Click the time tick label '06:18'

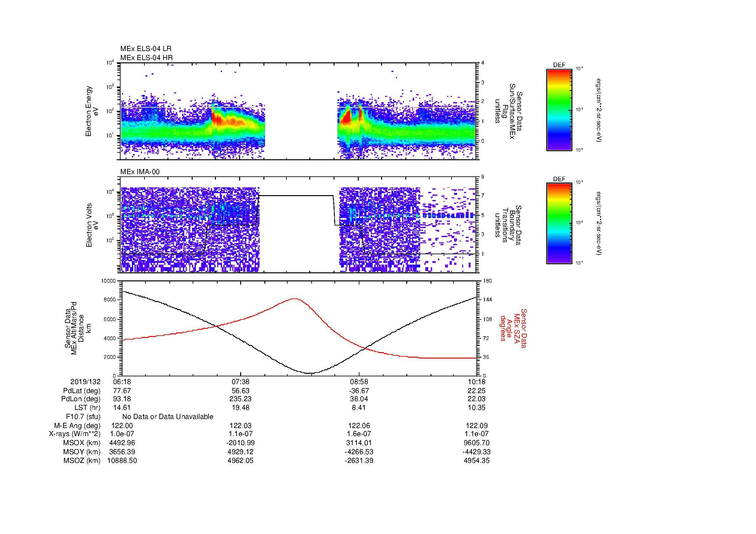click(122, 382)
